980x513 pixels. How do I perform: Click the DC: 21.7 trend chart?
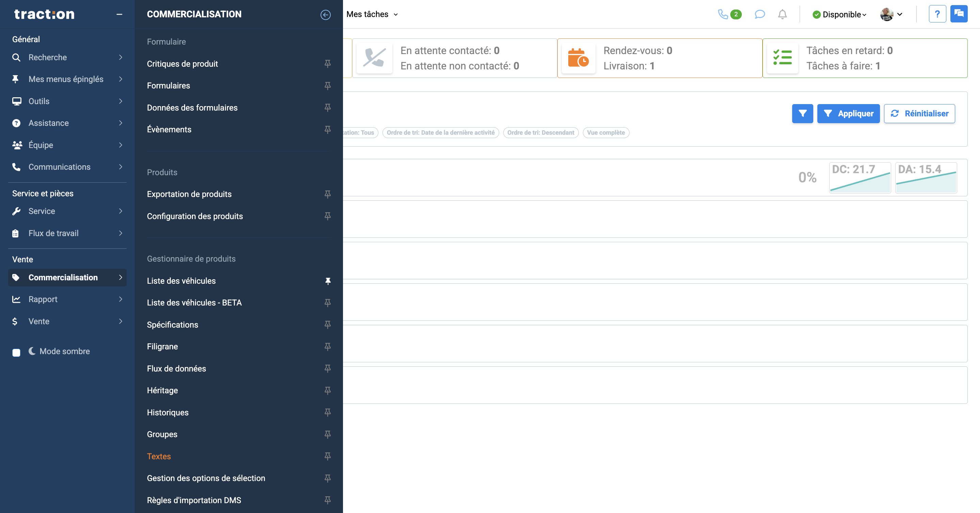coord(860,177)
